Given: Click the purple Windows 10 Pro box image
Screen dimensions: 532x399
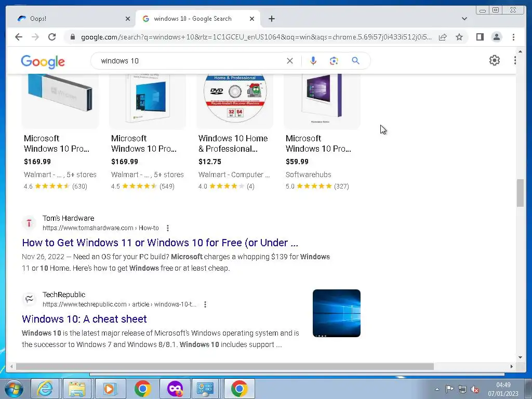Looking at the screenshot, I should pyautogui.click(x=322, y=100).
